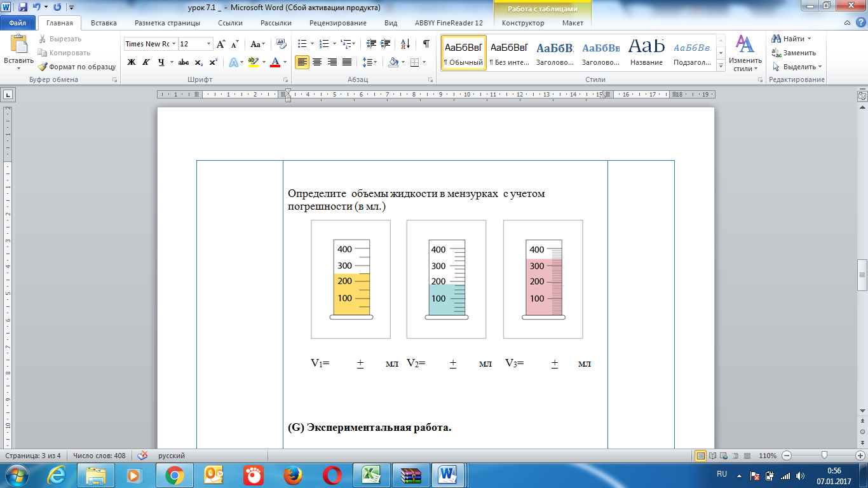Open the Файл tab
Image resolution: width=868 pixels, height=488 pixels.
(x=18, y=23)
